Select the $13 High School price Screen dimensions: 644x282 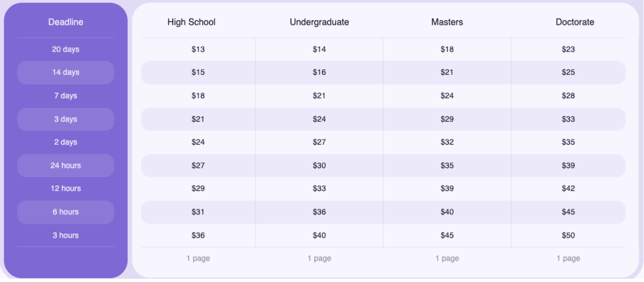198,50
